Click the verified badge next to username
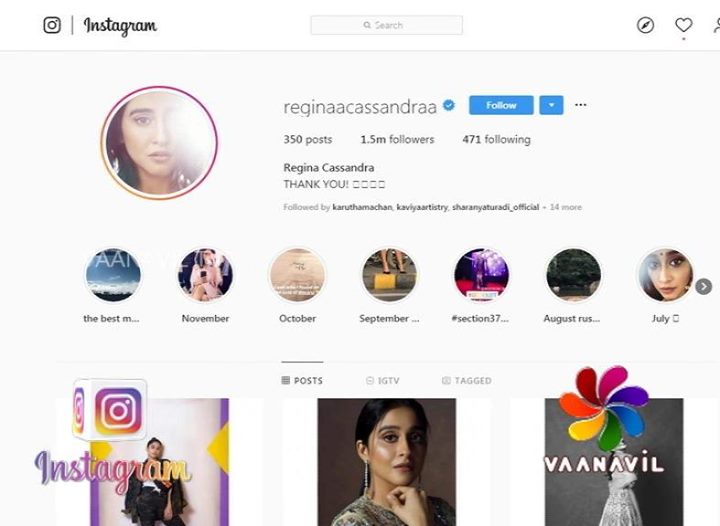Screen dimensions: 720x526 click(449, 105)
